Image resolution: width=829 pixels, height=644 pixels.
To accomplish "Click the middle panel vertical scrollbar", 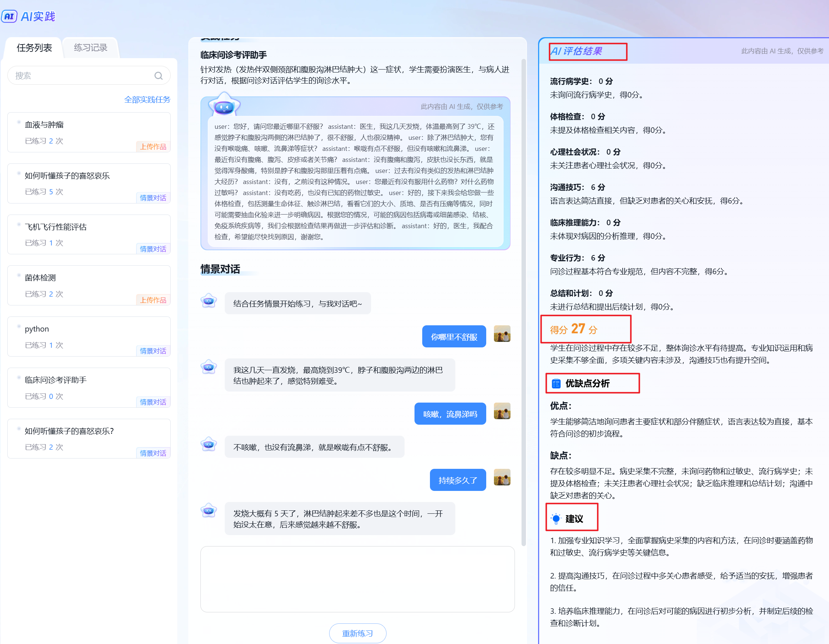I will (x=523, y=302).
